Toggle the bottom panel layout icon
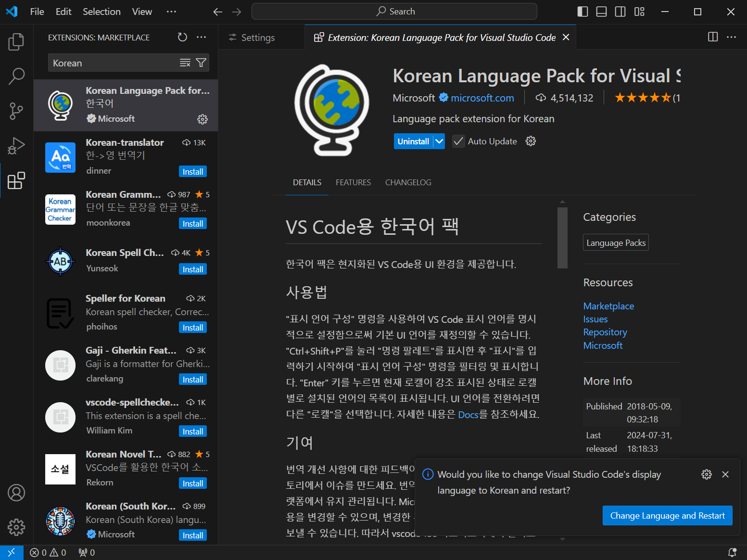This screenshot has height=560, width=747. tap(601, 12)
